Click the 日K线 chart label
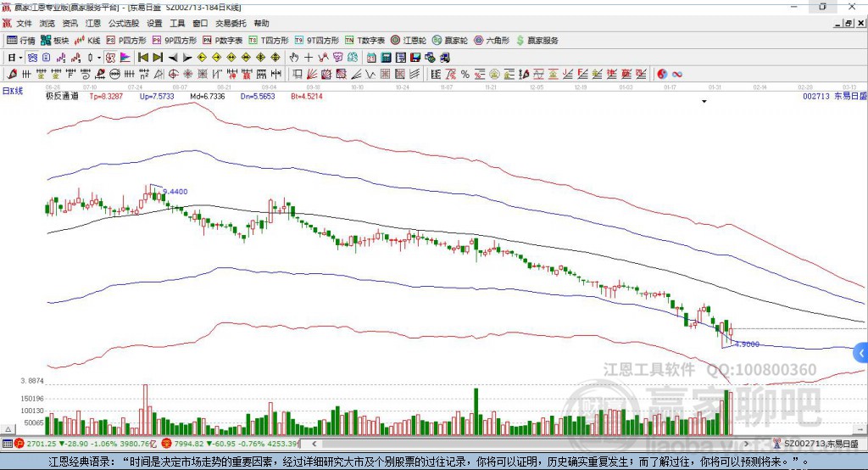Viewport: 868px width, 470px height. point(12,91)
